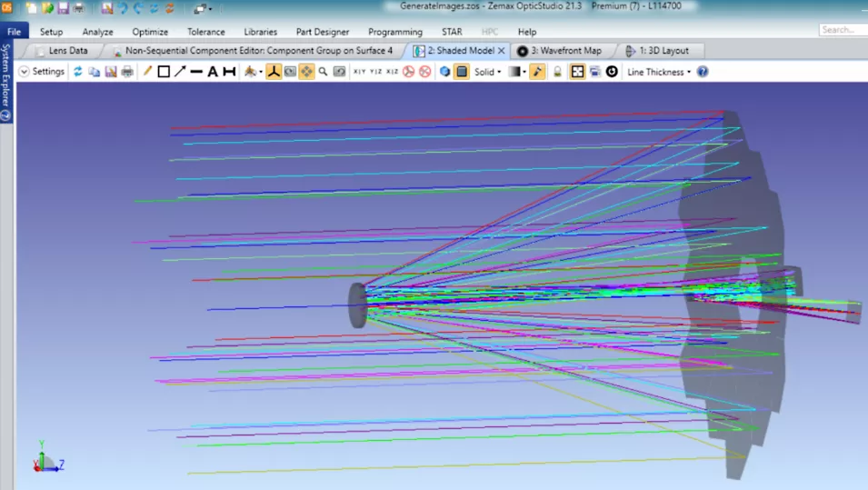Open the Analyze ribbon tab
This screenshot has width=868, height=490.
pos(97,32)
